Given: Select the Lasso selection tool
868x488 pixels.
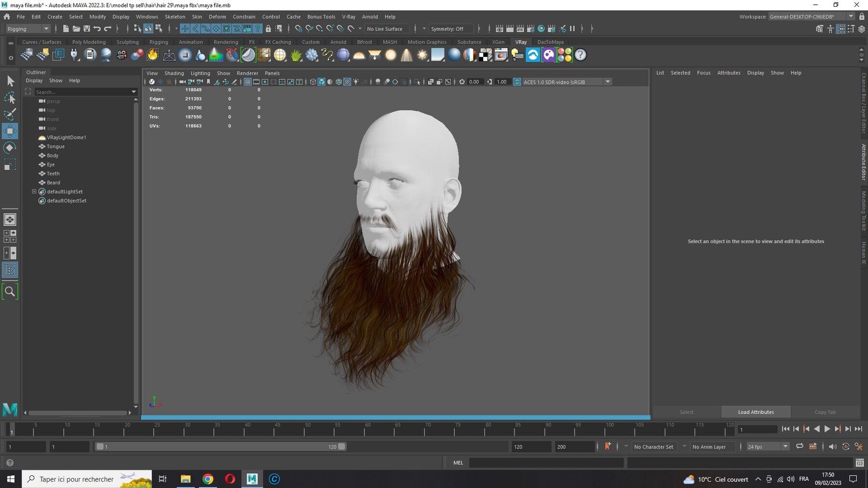Looking at the screenshot, I should pos(10,98).
